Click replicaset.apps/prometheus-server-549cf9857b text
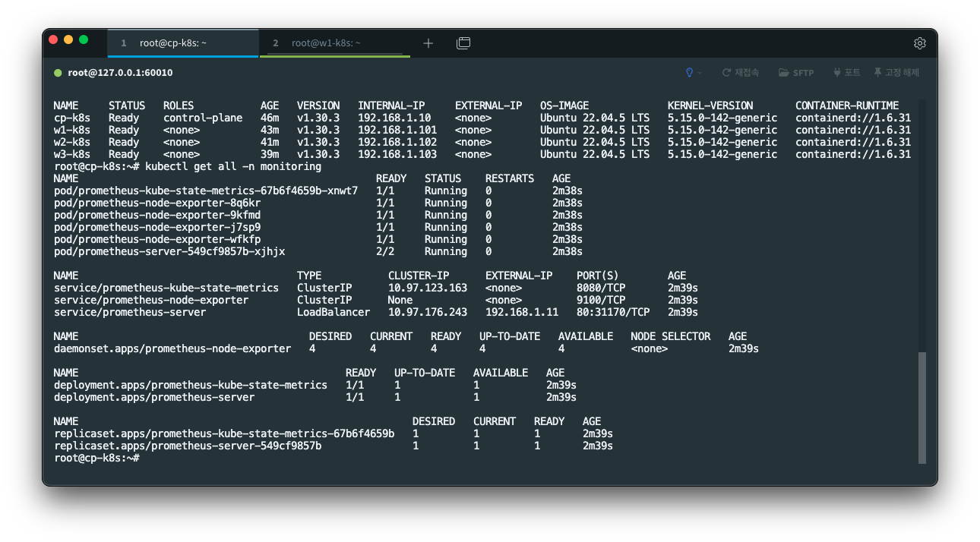 [188, 446]
